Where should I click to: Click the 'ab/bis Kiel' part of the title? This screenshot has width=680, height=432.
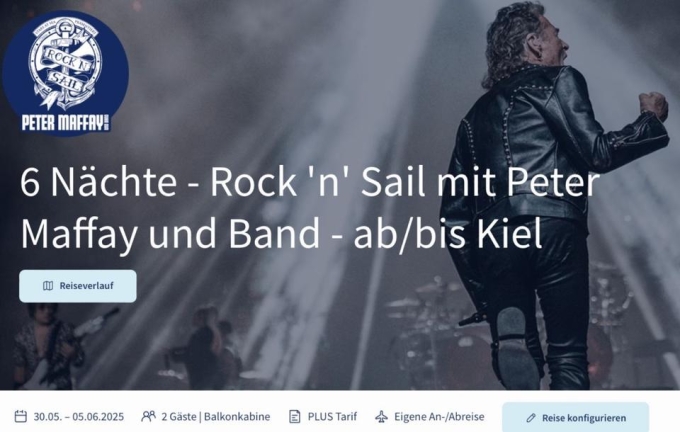pos(448,235)
